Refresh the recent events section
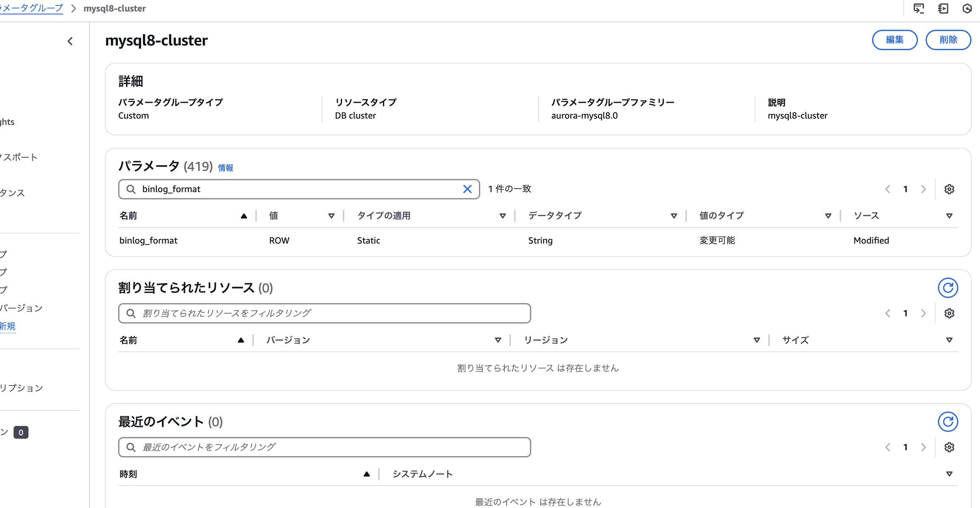The height and width of the screenshot is (508, 980). pyautogui.click(x=948, y=422)
